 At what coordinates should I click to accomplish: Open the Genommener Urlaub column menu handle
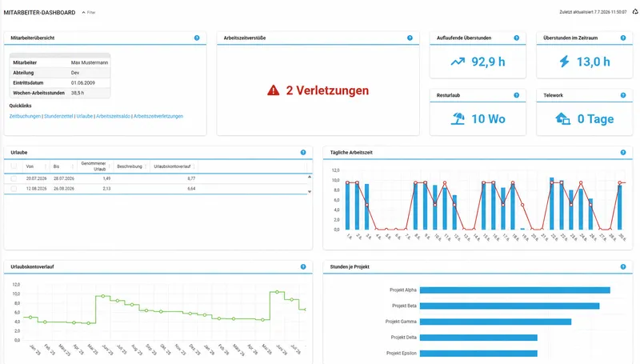click(x=109, y=166)
